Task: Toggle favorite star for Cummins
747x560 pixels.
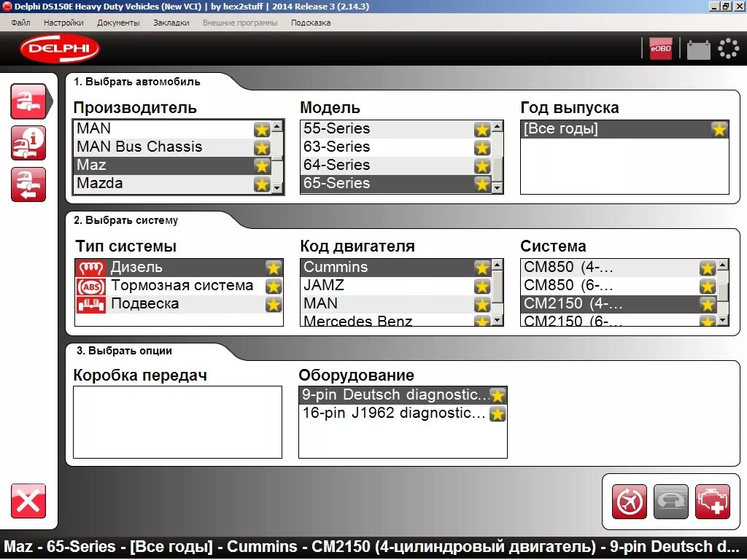Action: point(482,268)
